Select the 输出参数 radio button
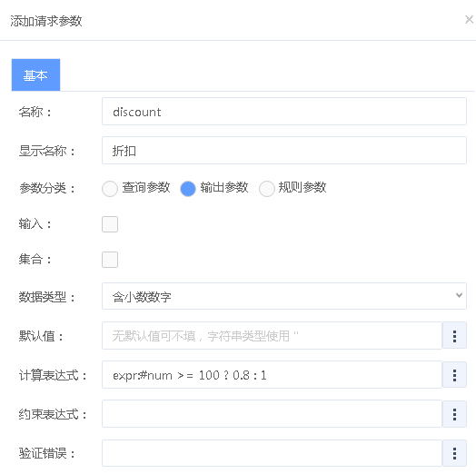The image size is (476, 474). click(188, 189)
